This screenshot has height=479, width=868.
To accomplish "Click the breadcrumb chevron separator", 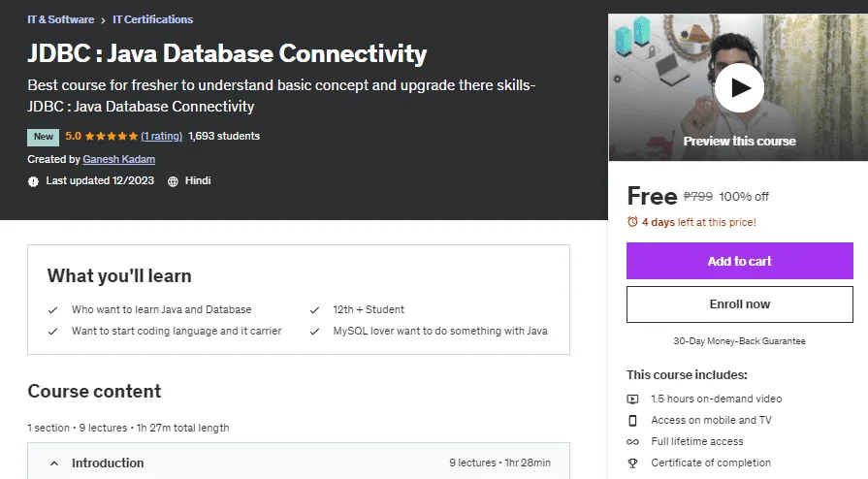I will [x=103, y=20].
